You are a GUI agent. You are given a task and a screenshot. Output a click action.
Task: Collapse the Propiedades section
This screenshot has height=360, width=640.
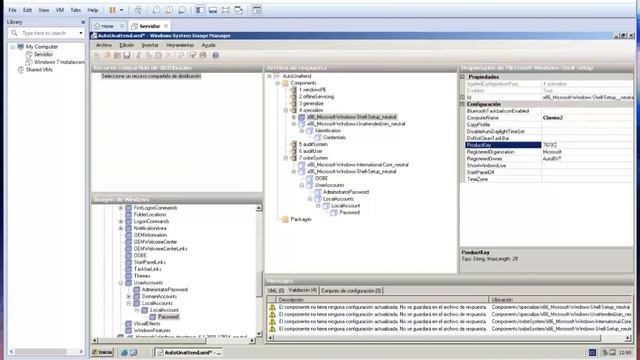pos(462,77)
